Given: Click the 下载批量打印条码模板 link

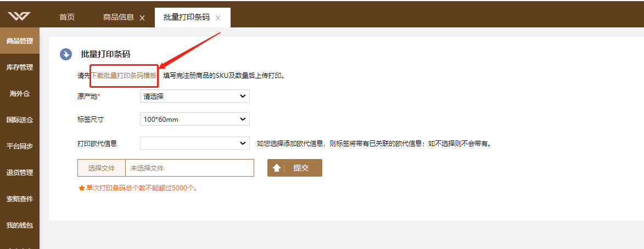Looking at the screenshot, I should 124,76.
